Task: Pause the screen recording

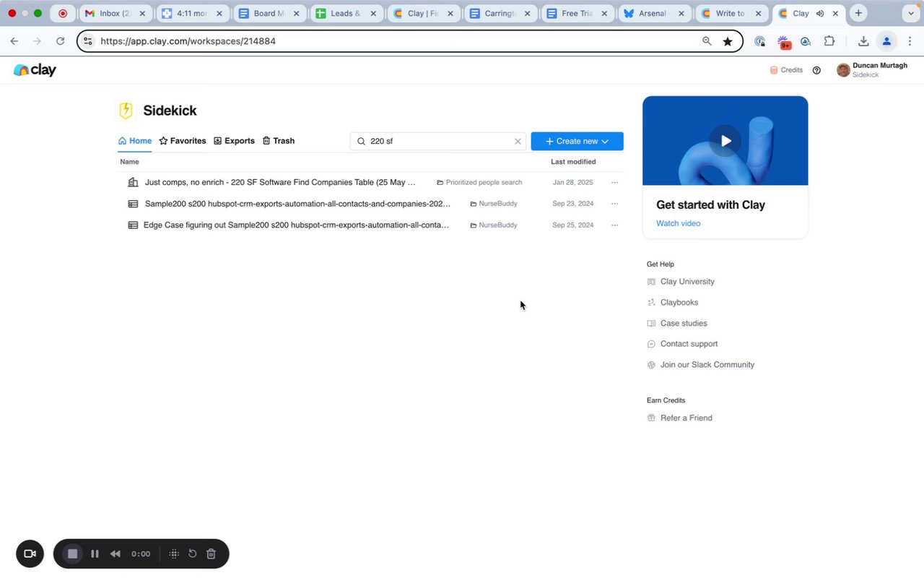Action: [x=95, y=554]
